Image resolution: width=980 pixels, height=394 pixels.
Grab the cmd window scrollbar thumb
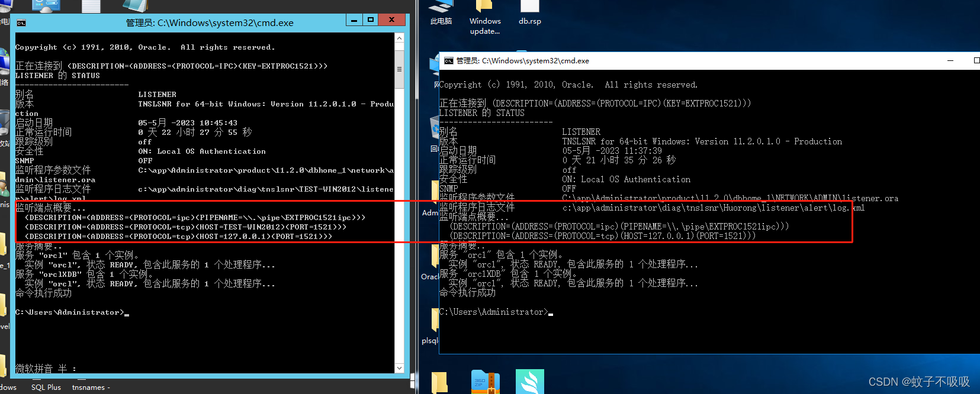point(400,69)
